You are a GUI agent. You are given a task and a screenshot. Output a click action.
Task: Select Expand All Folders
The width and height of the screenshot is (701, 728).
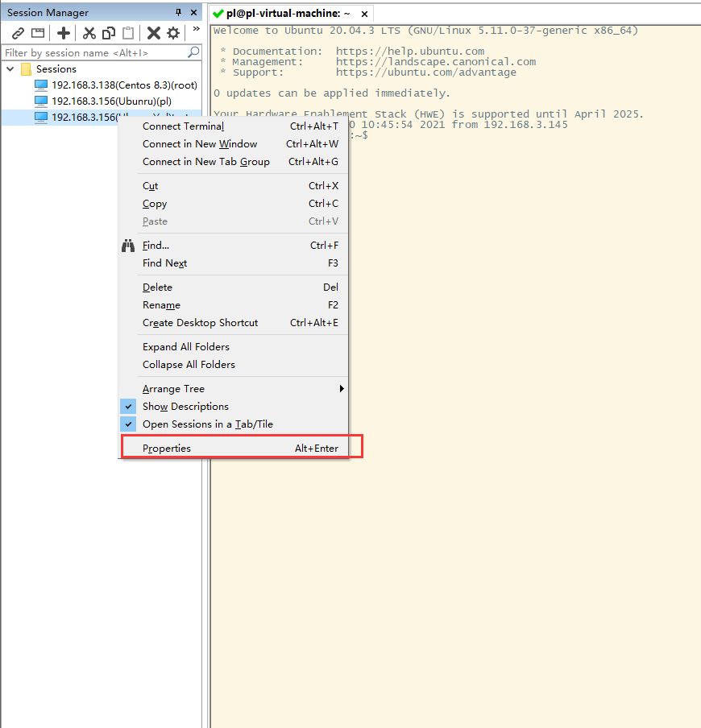pos(233,346)
